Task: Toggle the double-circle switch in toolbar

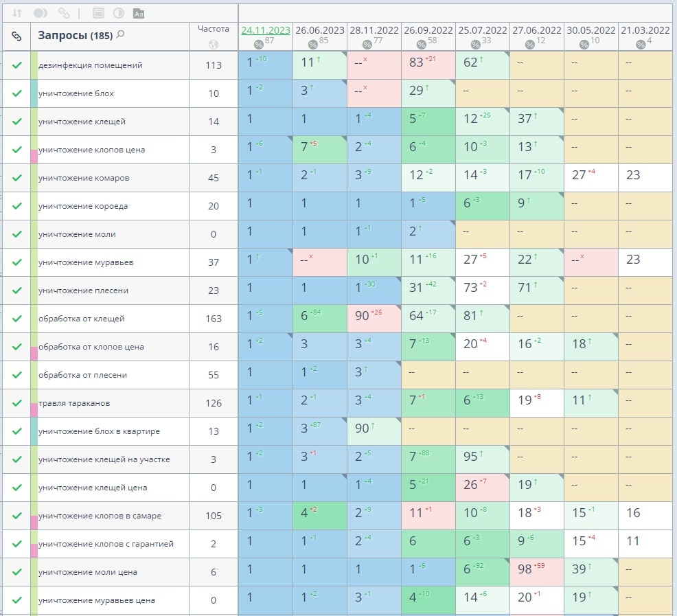Action: (40, 13)
